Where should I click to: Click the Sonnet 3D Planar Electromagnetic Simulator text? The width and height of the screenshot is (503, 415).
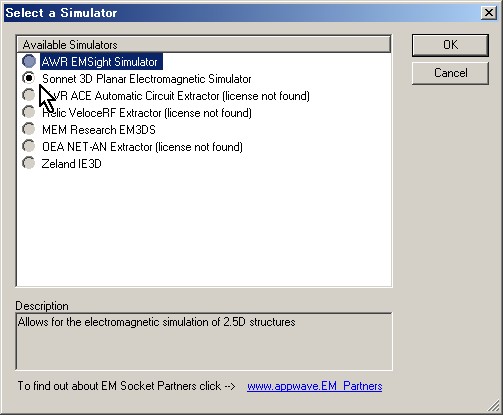[147, 79]
